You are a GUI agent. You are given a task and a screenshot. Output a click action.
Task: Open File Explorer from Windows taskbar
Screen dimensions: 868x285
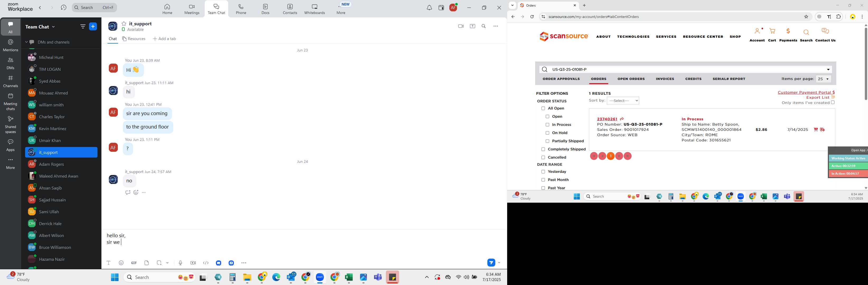(x=247, y=277)
